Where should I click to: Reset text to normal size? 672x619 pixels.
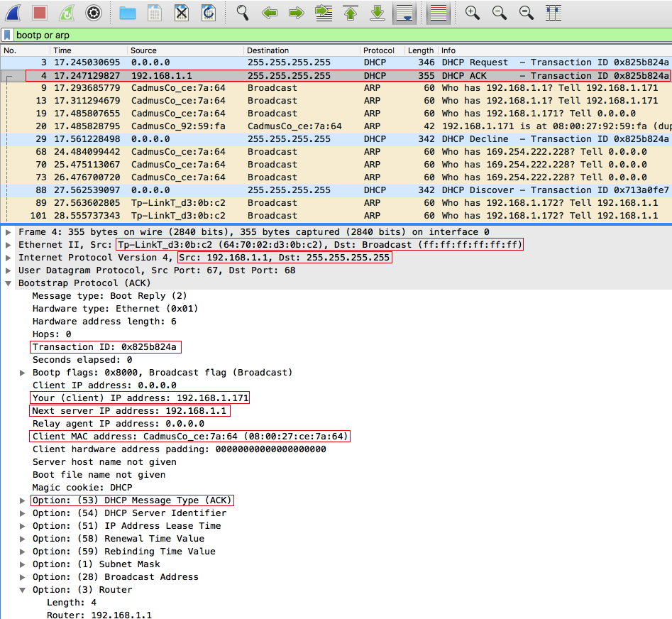527,13
